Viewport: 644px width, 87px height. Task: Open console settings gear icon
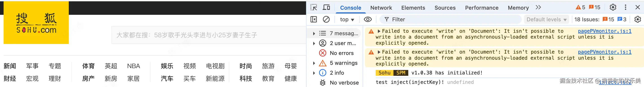[637, 20]
